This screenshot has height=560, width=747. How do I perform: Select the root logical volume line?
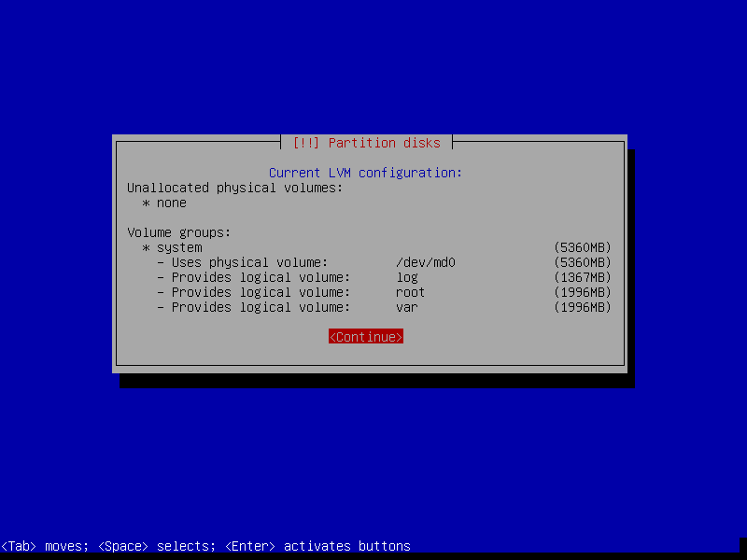pyautogui.click(x=409, y=292)
